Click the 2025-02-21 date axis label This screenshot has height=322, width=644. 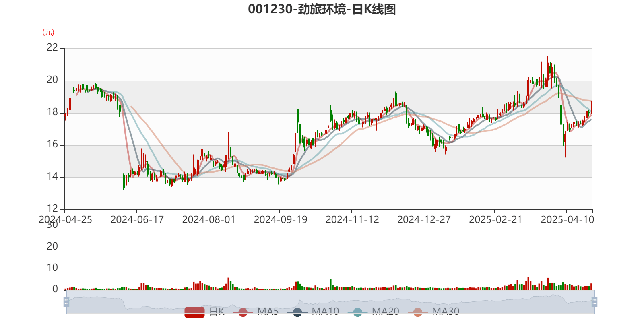click(495, 220)
